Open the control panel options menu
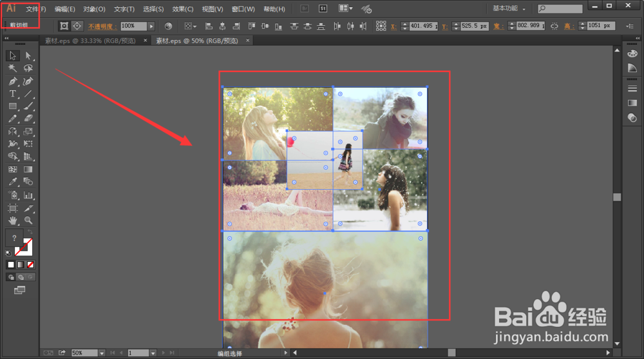Viewport: 644px width, 359px height. pos(630,26)
